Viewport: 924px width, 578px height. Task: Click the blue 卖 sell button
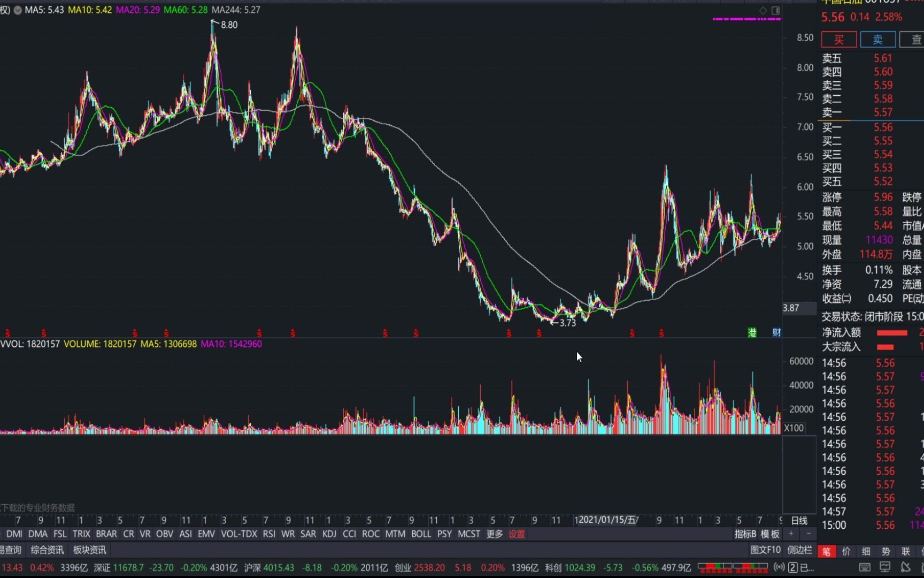878,40
